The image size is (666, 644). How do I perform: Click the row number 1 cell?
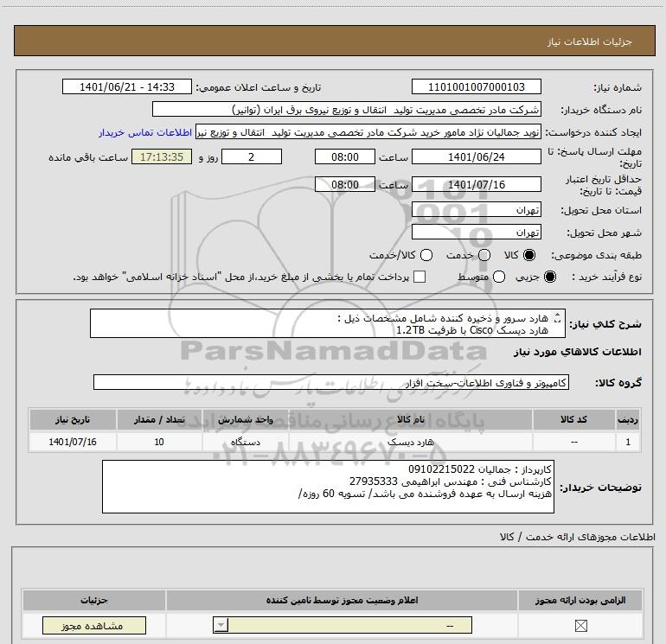pos(628,442)
